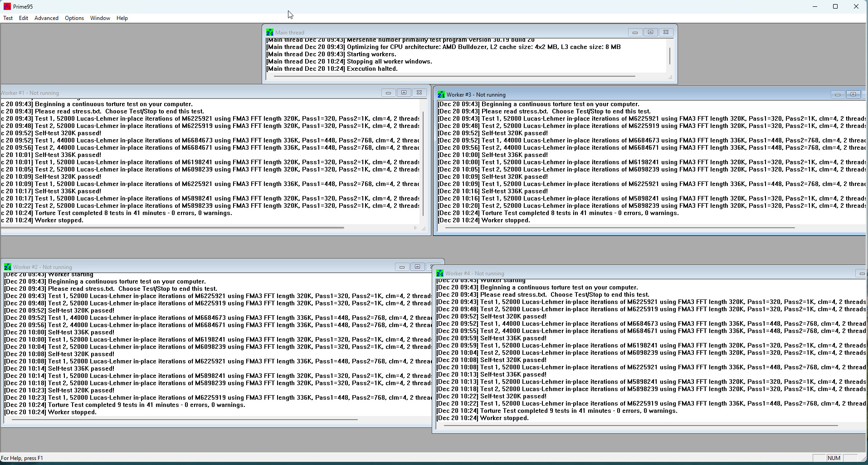Minimize the Worker #3 window
Viewport: 868px width, 465px height.
coord(838,94)
